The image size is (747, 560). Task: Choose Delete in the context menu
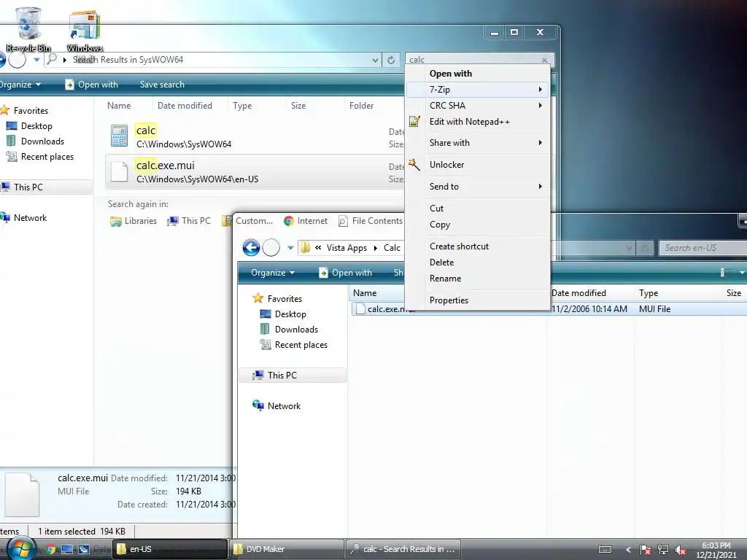pyautogui.click(x=477, y=262)
